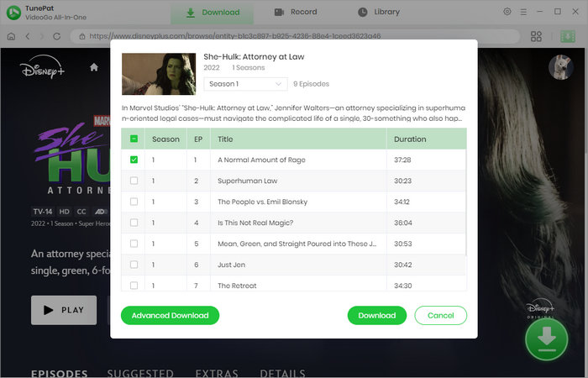Navigate forward with the right arrow icon

[x=42, y=36]
